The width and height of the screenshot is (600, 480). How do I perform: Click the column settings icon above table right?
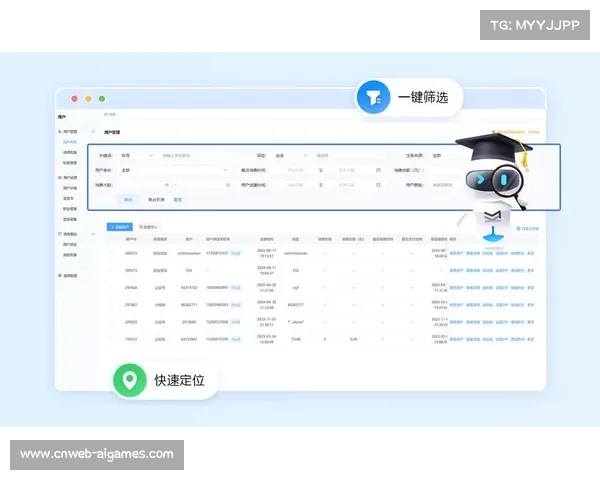coord(517,228)
